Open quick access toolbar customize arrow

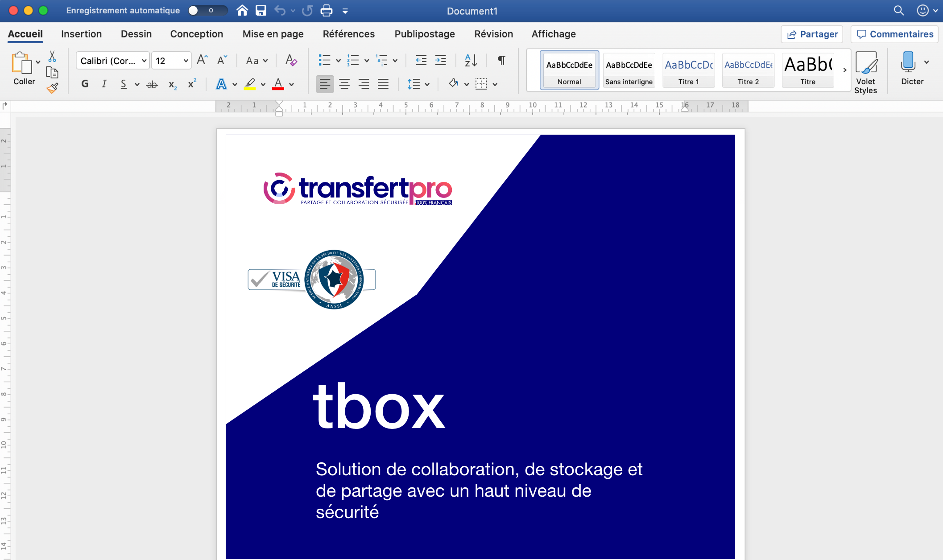pos(345,11)
